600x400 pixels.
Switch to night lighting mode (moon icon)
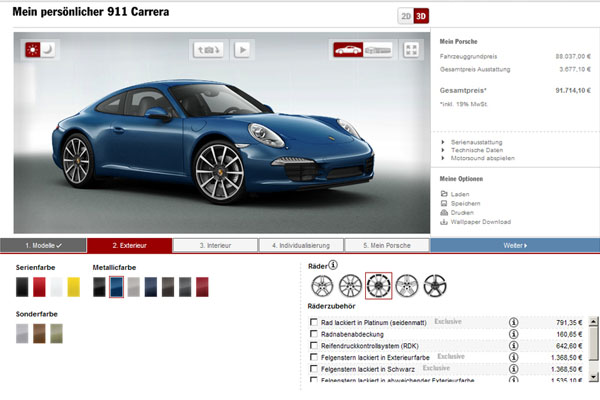(x=48, y=48)
